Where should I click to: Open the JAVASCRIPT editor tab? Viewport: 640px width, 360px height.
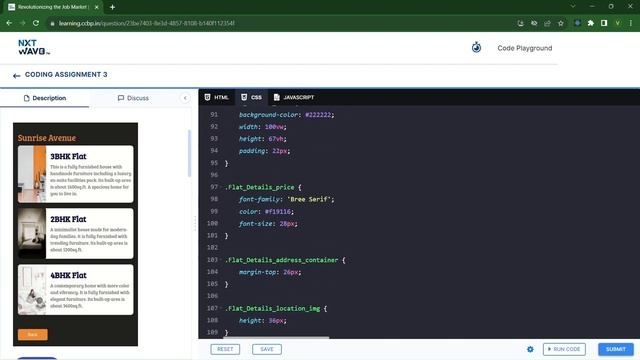tap(294, 97)
